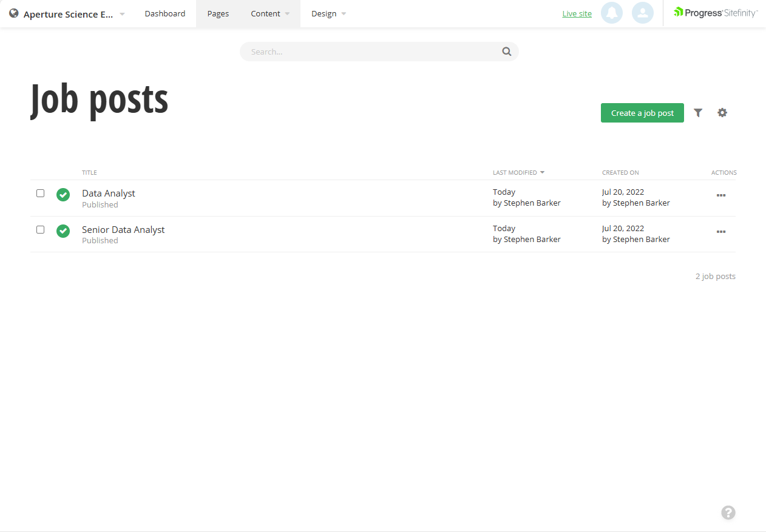Click the settings gear next to filters
The image size is (766, 532).
pos(722,113)
